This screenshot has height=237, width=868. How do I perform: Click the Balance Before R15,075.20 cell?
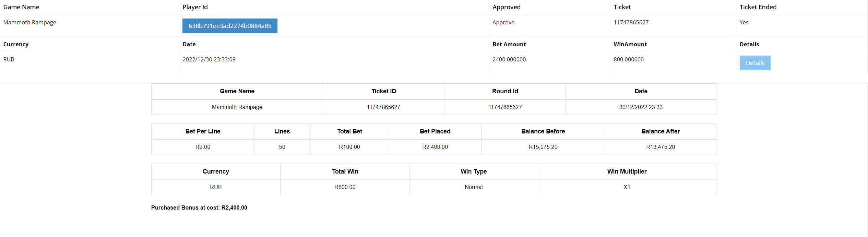(x=543, y=147)
